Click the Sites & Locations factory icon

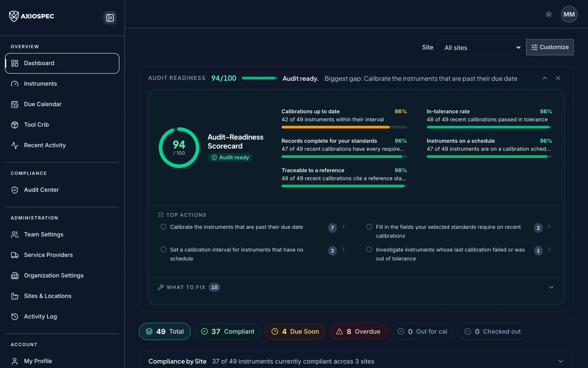pos(15,296)
